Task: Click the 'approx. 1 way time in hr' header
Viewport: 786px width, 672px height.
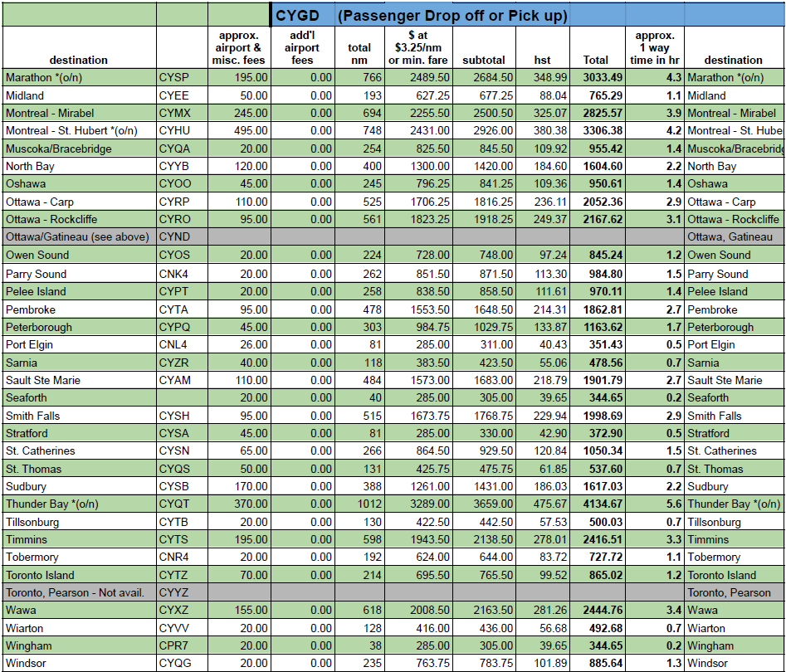Action: click(x=655, y=48)
